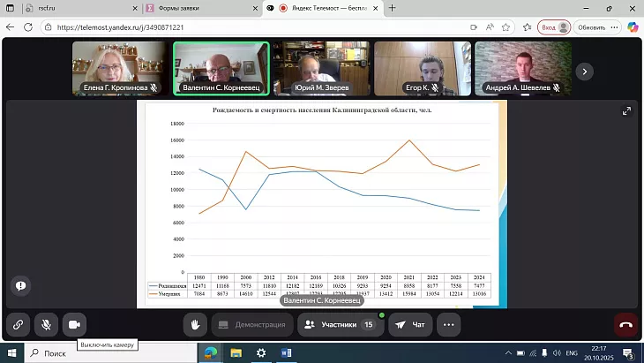Select Елена Г. Кропинова video thumbnail

(x=118, y=68)
